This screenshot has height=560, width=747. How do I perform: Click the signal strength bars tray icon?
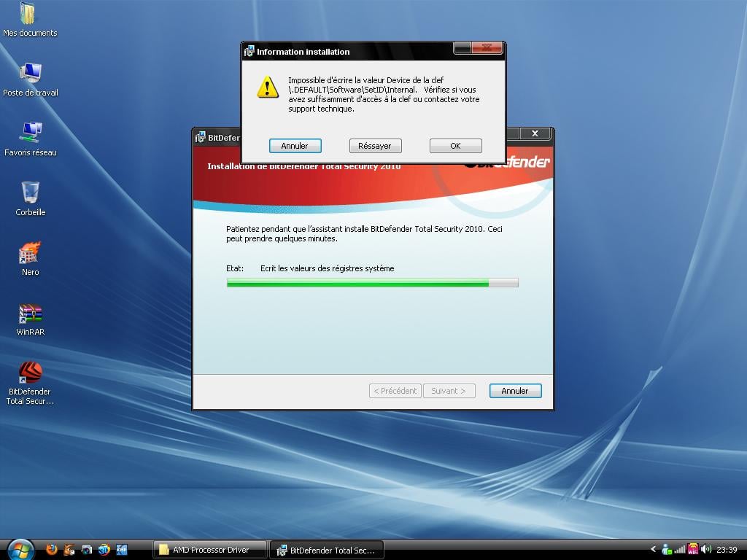[680, 550]
